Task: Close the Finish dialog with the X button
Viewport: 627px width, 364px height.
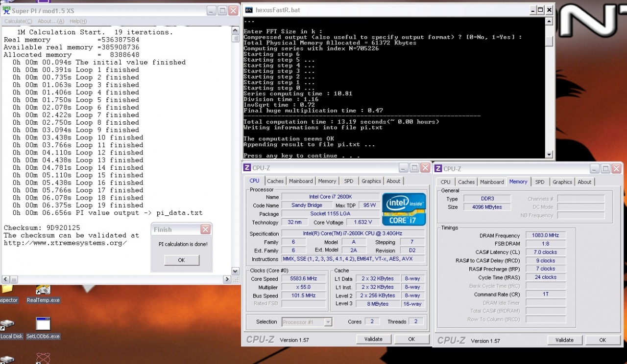Action: click(x=205, y=229)
